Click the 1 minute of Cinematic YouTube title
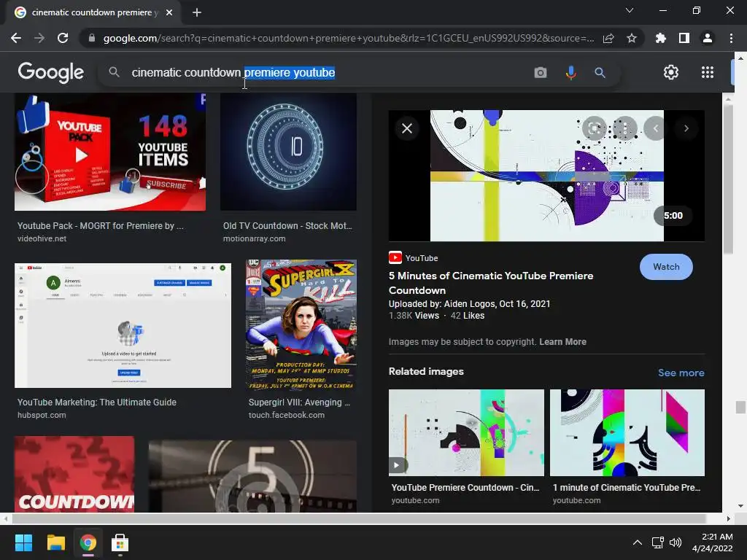The width and height of the screenshot is (747, 560). (627, 488)
